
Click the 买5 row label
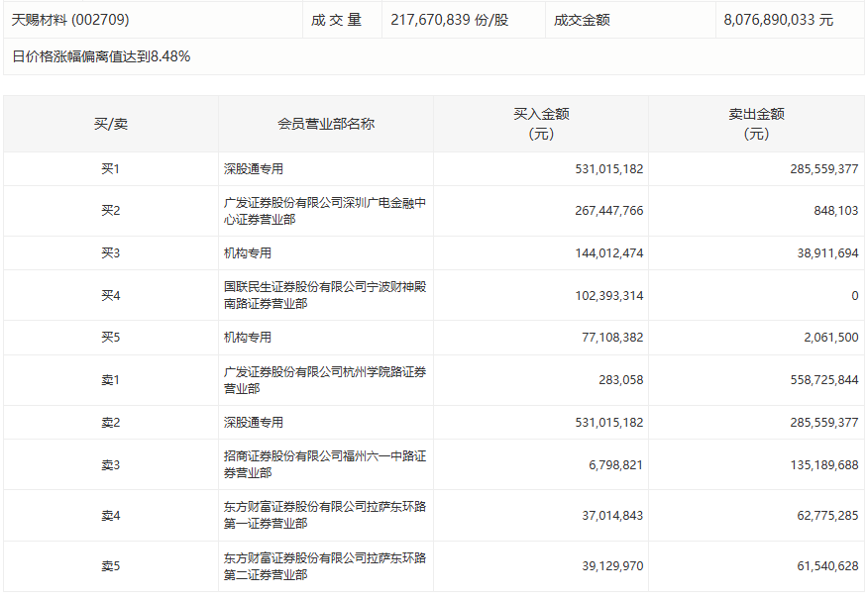point(110,338)
